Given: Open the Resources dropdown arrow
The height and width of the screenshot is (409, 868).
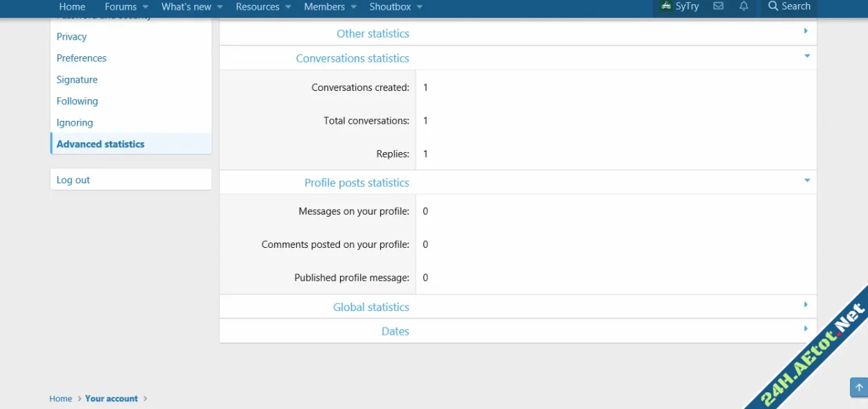Looking at the screenshot, I should click(288, 7).
